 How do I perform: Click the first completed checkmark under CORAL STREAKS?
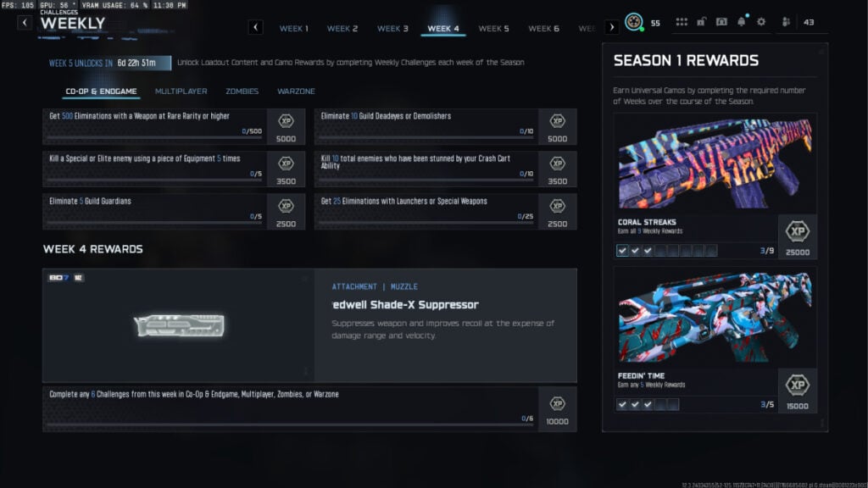(x=623, y=250)
